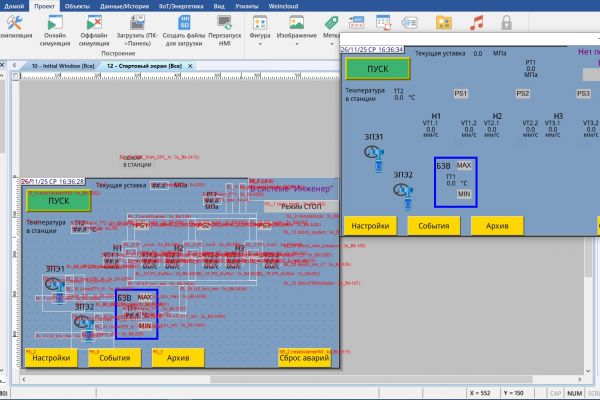Click the padlock security icon
Screen dimensions: 600x400
(x=507, y=23)
